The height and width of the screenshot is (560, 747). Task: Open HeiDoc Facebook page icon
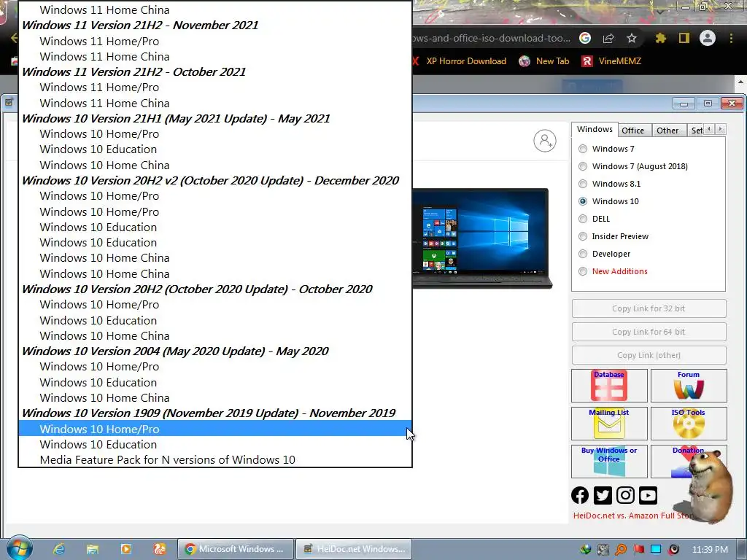580,495
